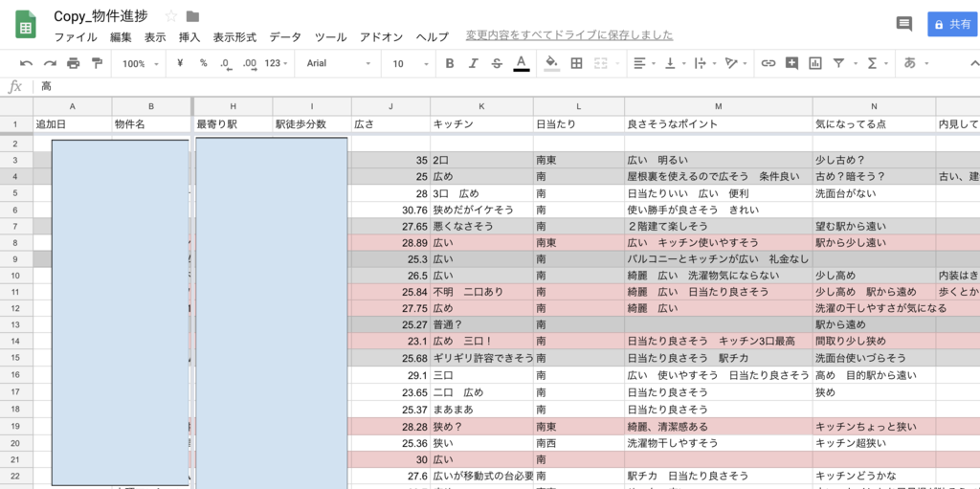Open the text rotation dropdown

[735, 63]
